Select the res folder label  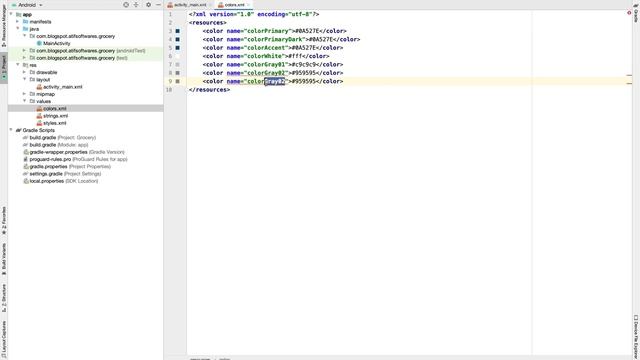tap(33, 65)
